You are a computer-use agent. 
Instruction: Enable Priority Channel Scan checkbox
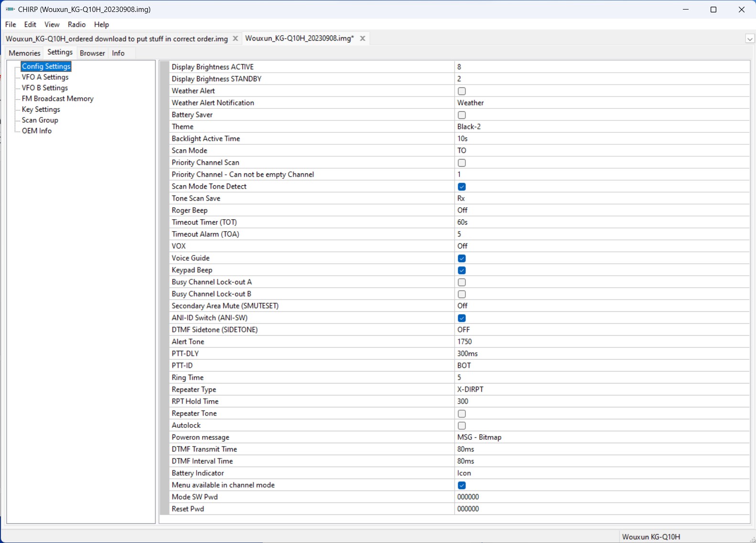[x=462, y=163]
